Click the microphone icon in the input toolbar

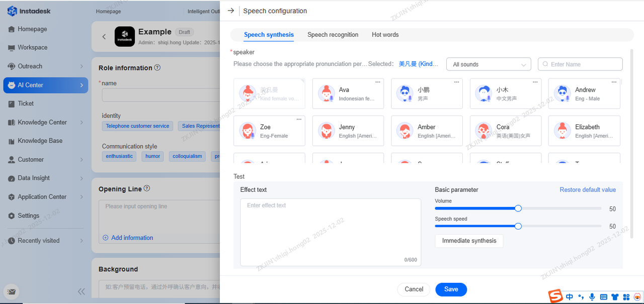592,297
